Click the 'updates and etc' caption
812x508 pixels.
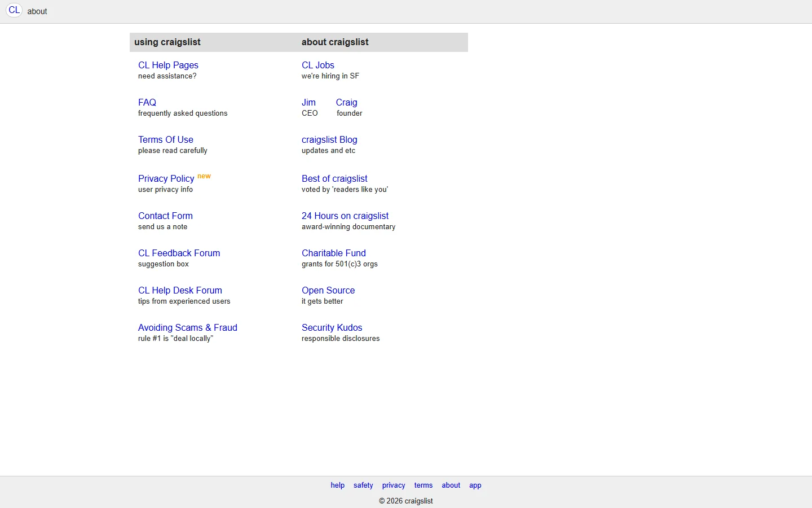[328, 151]
